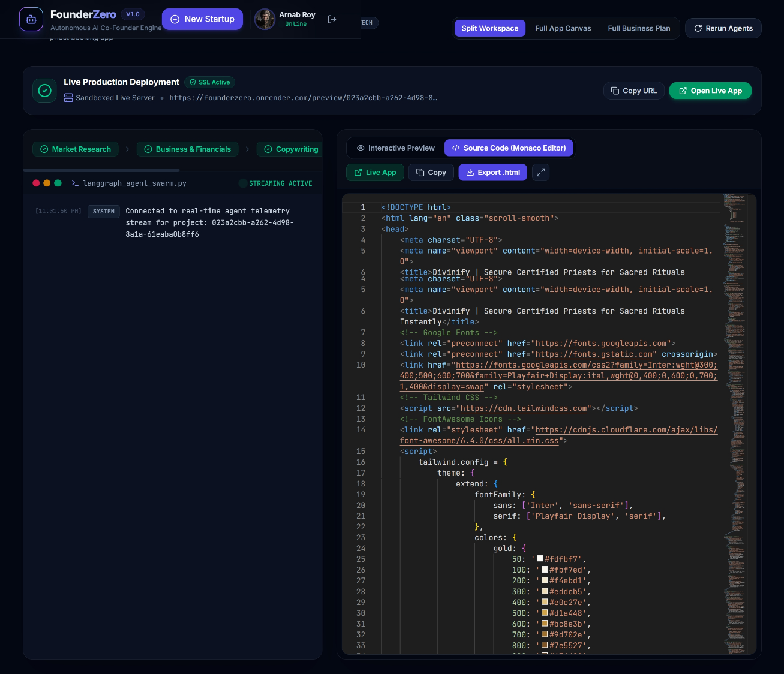
Task: Click the tailwind.config line in code
Action: pos(463,462)
